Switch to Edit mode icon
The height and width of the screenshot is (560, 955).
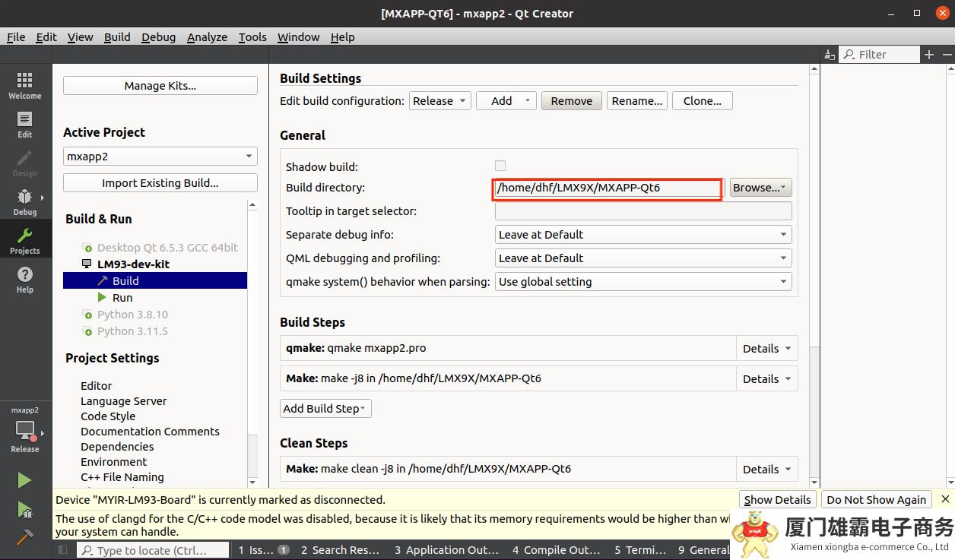24,125
